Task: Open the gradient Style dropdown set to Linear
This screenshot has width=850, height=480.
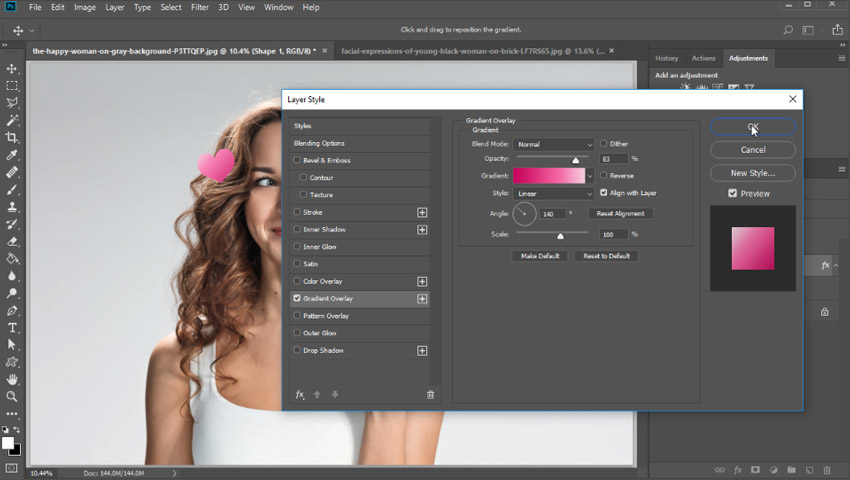Action: pos(554,193)
